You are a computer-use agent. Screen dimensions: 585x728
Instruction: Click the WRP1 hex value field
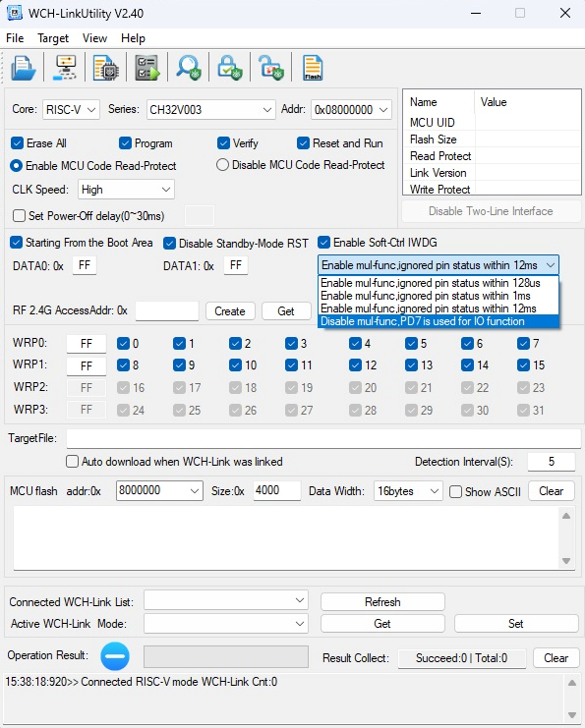(x=87, y=365)
